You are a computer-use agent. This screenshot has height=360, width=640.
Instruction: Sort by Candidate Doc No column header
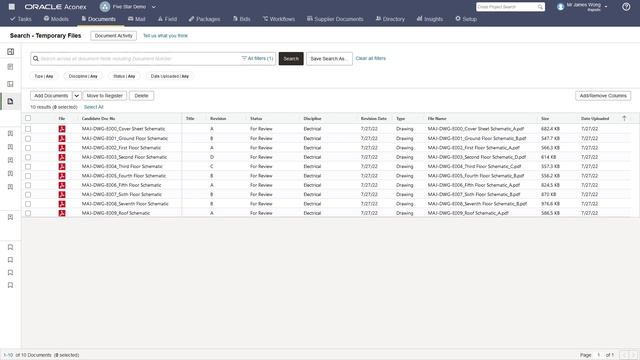click(98, 118)
